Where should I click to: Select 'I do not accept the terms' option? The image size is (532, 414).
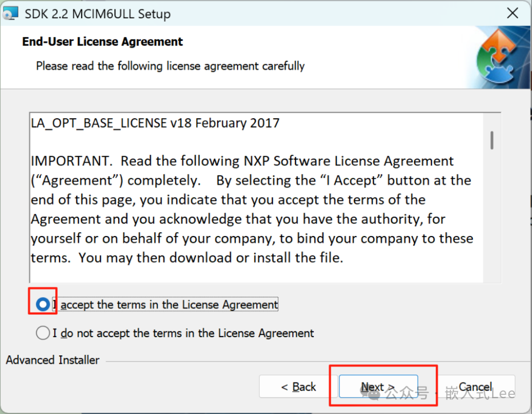tap(42, 333)
